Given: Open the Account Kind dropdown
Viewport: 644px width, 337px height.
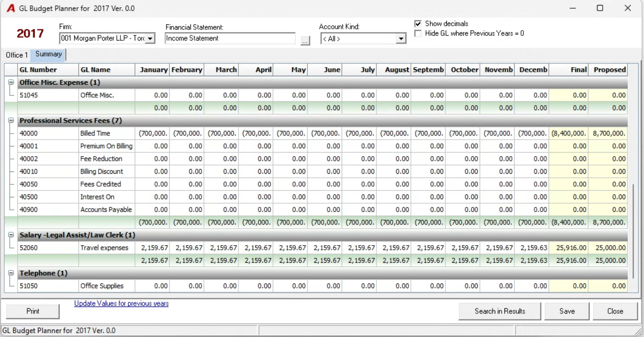Looking at the screenshot, I should [x=401, y=39].
